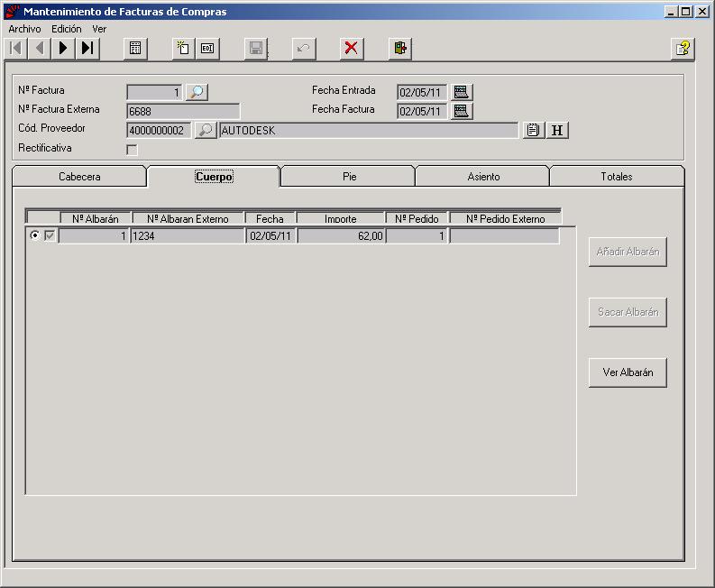Click the Nº Albarán cell in row 1
This screenshot has width=715, height=588.
[x=94, y=236]
